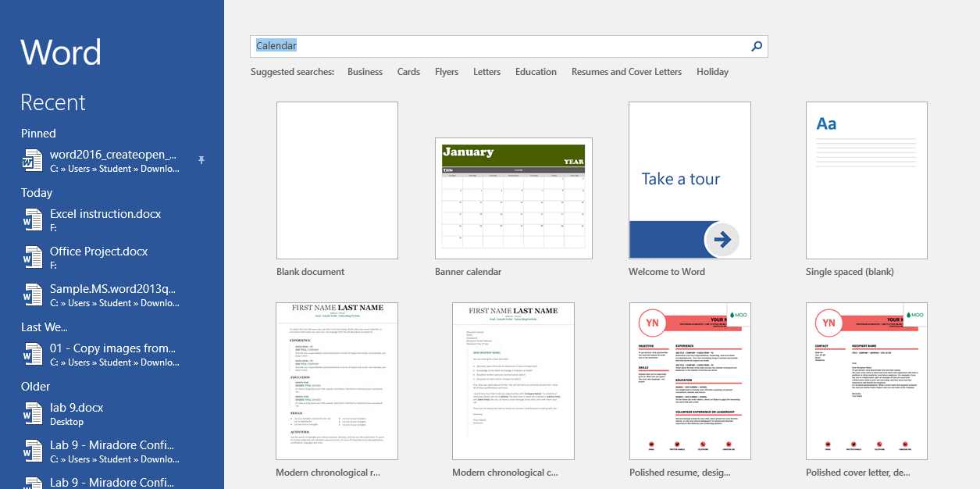Choose the Education suggested search

(536, 72)
